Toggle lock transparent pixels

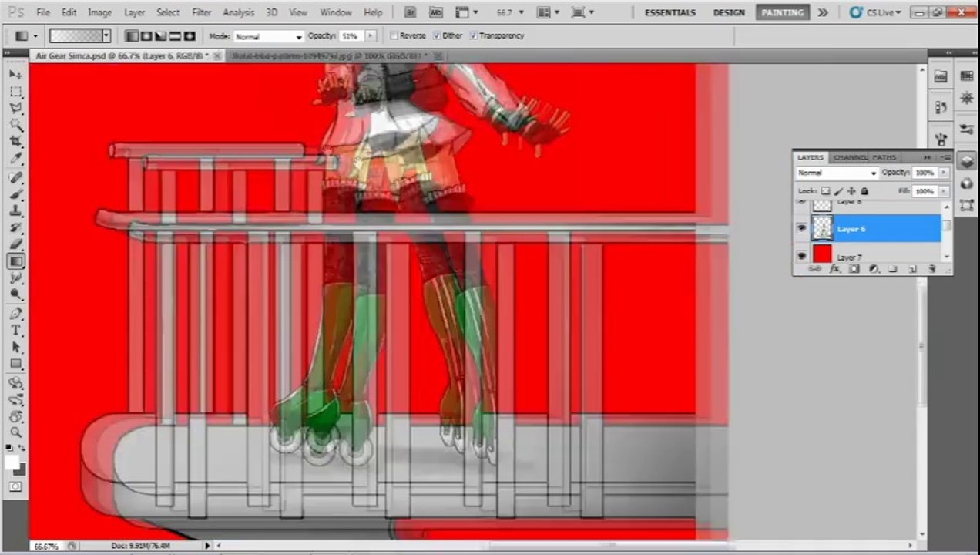point(825,191)
